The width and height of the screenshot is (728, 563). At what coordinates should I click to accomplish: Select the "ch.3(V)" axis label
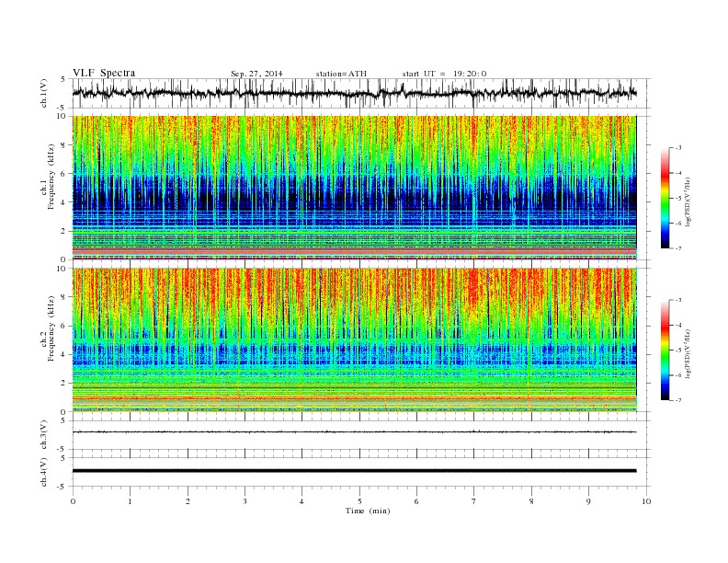pyautogui.click(x=44, y=435)
